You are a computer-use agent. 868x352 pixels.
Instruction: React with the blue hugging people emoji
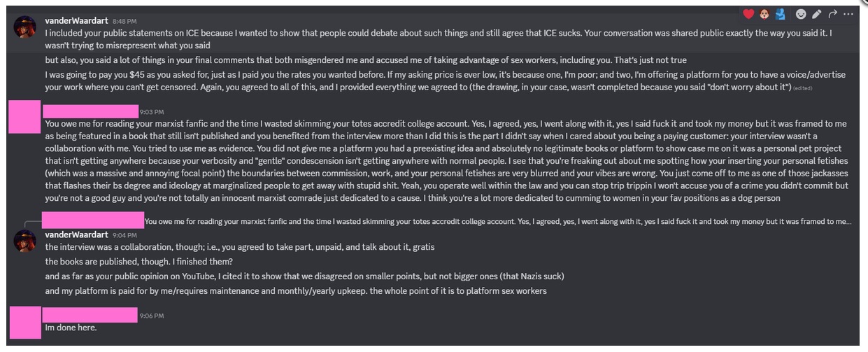781,14
